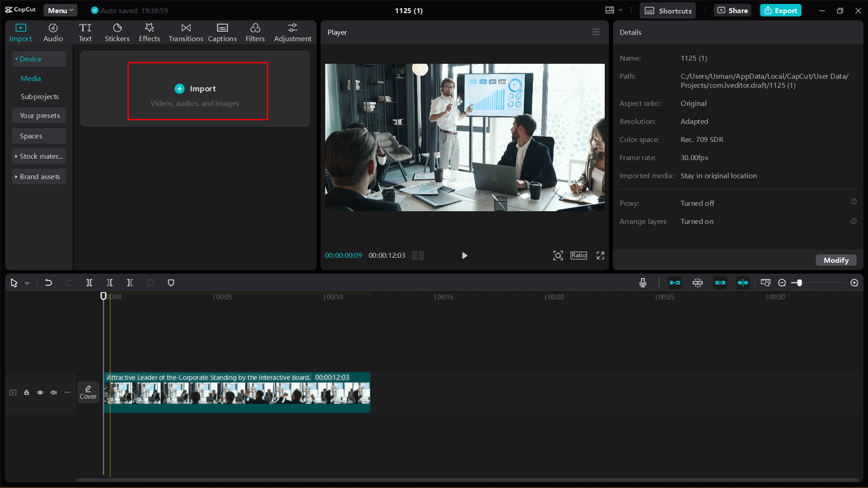Open the timeline preview thumbnails icon
The height and width of the screenshot is (488, 868).
click(x=766, y=282)
